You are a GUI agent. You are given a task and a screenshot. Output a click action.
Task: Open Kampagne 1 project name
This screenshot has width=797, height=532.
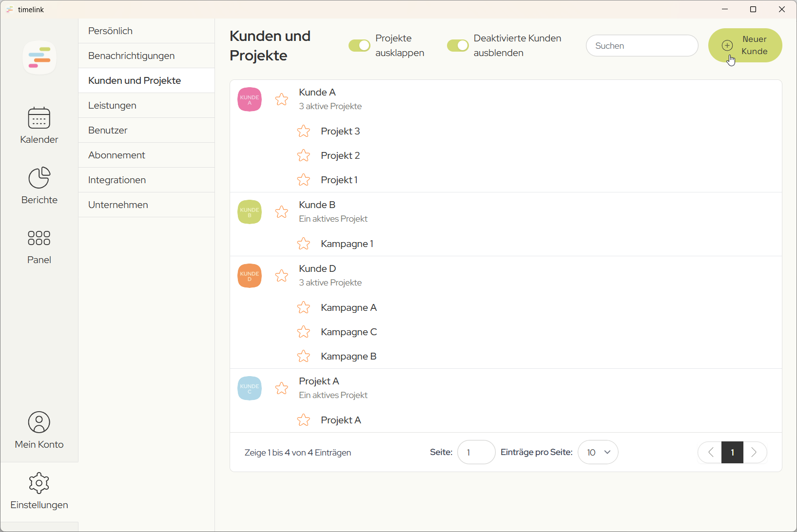tap(347, 244)
